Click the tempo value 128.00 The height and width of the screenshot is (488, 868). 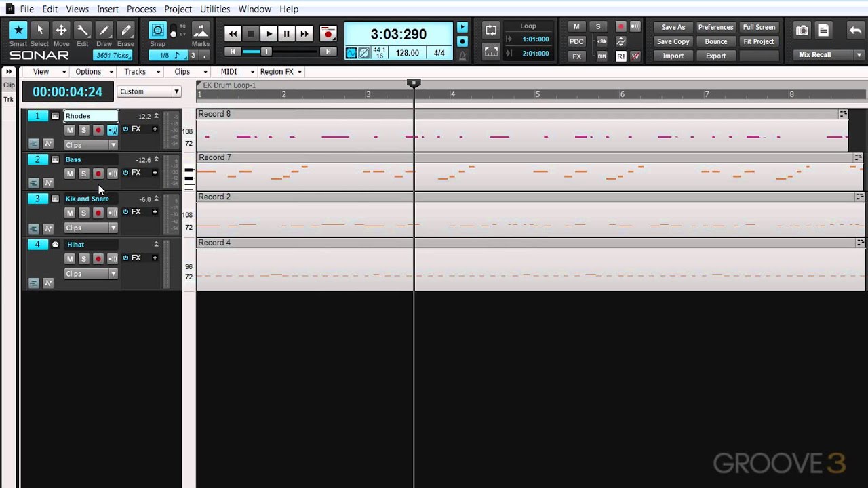coord(407,53)
